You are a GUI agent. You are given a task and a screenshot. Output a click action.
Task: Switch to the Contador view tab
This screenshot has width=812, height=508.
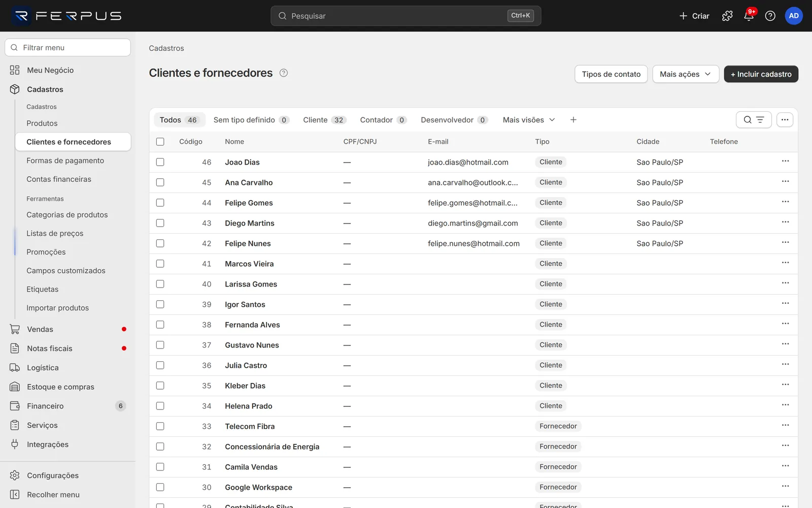[x=383, y=120]
